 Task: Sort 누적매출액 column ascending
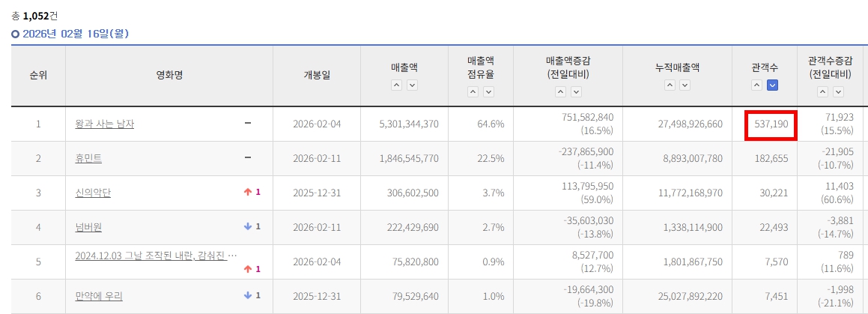click(670, 85)
